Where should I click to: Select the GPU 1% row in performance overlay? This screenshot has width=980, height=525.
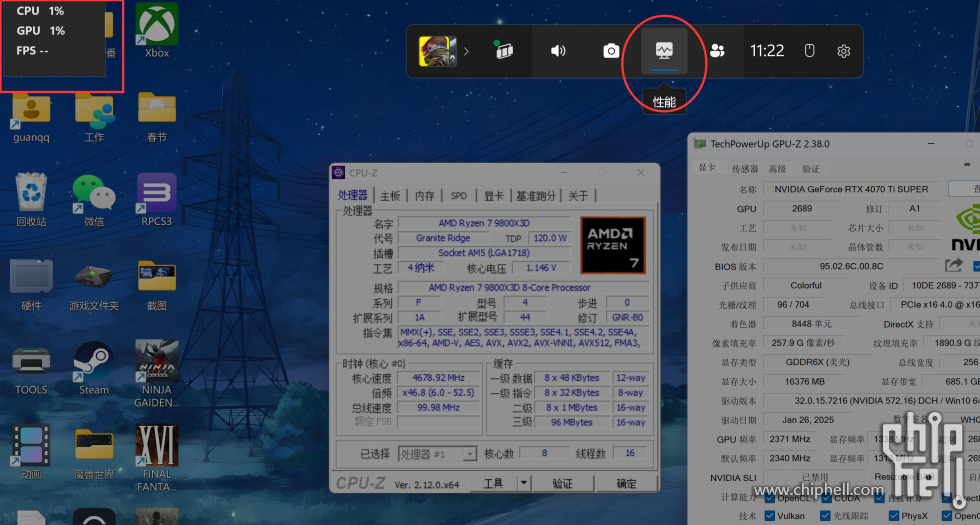(40, 31)
